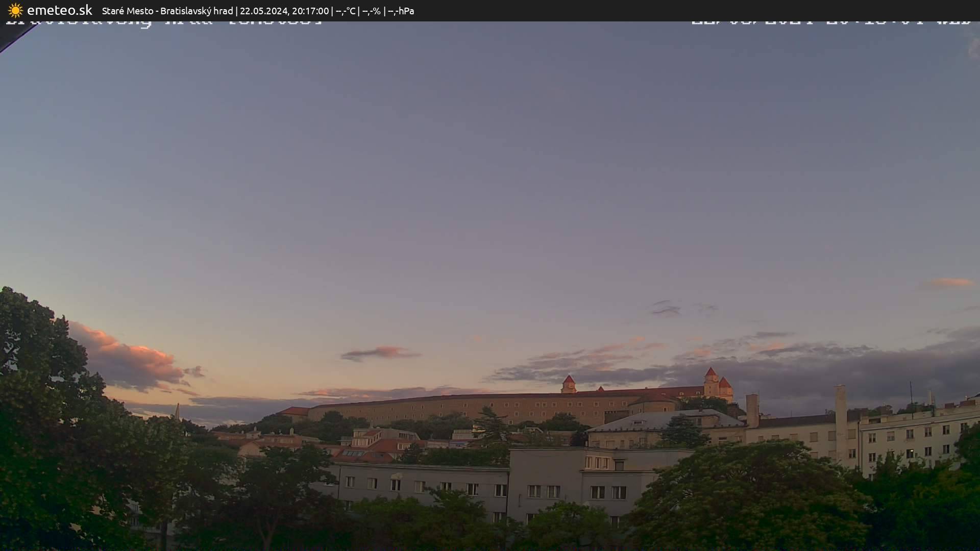Click the temperature °C readout
The image size is (980, 551).
tap(346, 11)
